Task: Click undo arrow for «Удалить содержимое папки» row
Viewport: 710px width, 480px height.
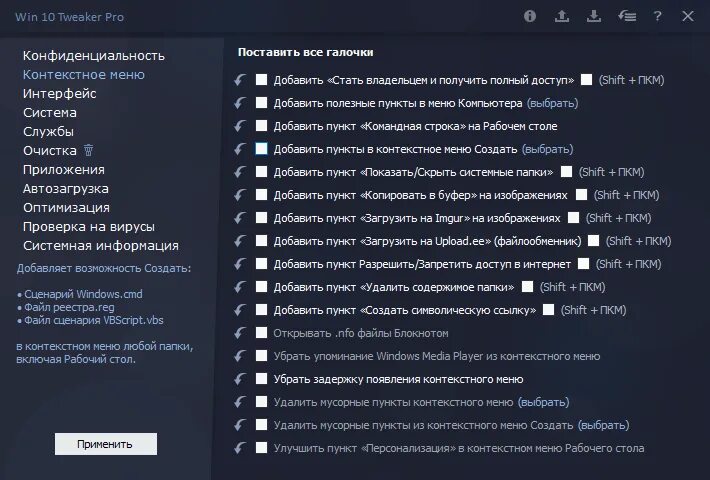Action: [x=240, y=287]
